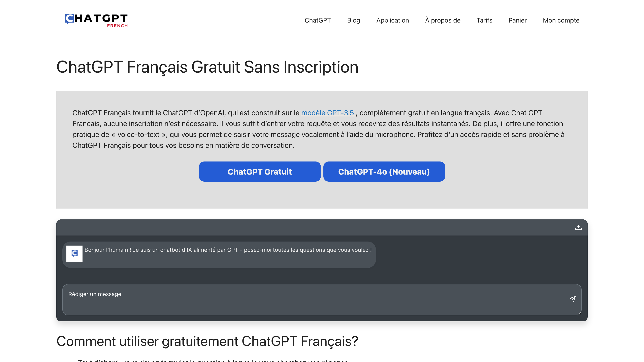Expand the ChatGPT navigation dropdown
This screenshot has width=644, height=362.
[x=318, y=20]
